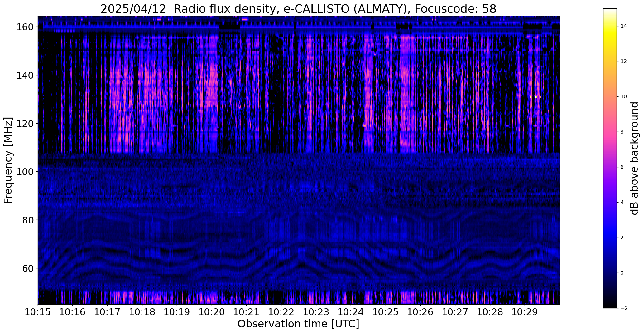Click the 10:15 time tick label

(x=38, y=312)
